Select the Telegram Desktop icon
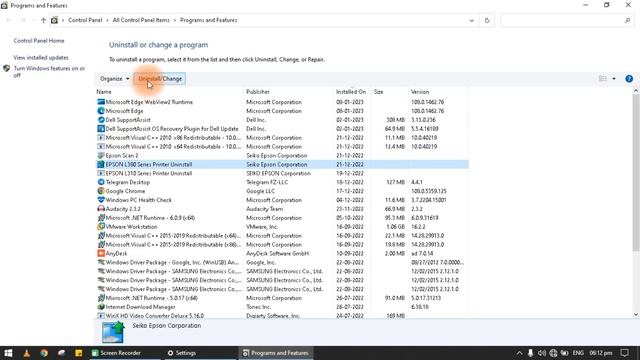The width and height of the screenshot is (640, 360). click(x=101, y=182)
